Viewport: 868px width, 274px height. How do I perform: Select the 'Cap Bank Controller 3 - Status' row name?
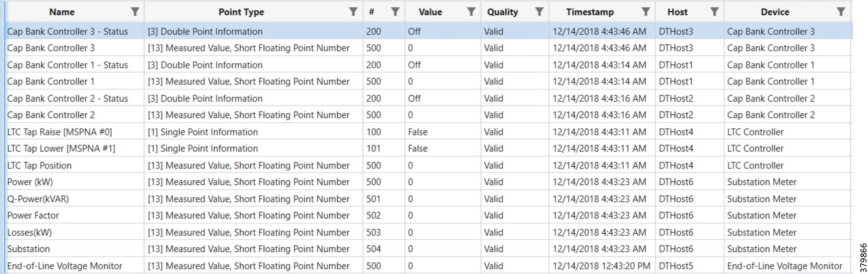[68, 32]
